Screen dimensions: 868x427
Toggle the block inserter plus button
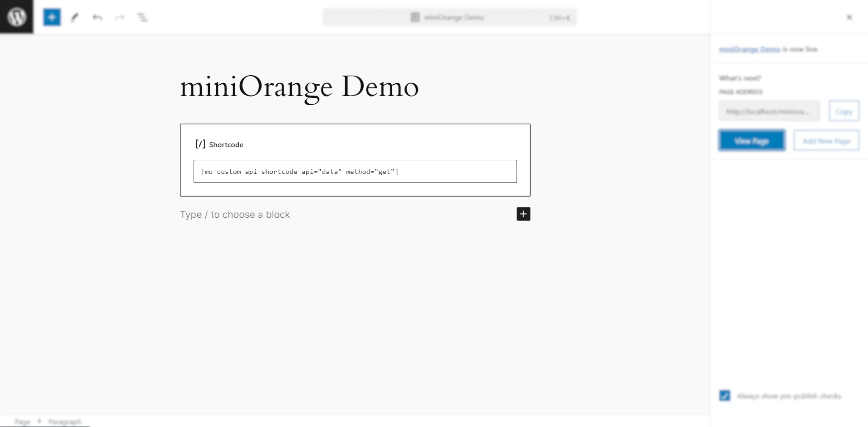click(52, 17)
